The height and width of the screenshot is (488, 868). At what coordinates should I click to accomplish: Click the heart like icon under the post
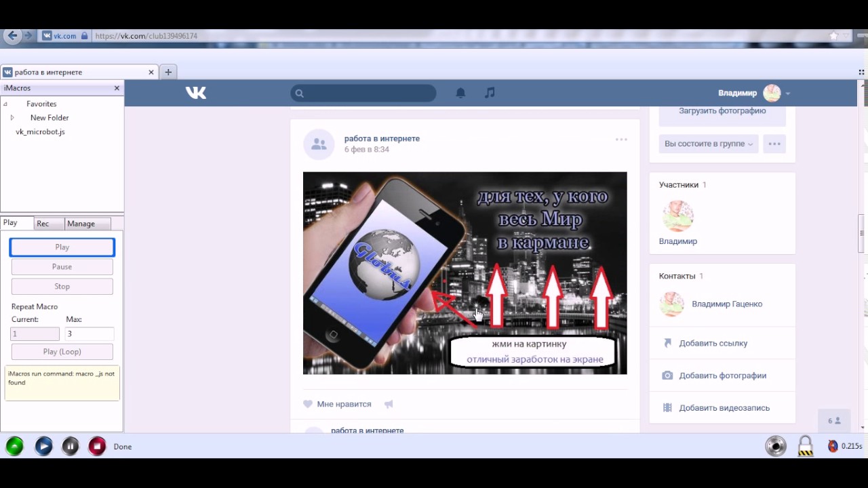click(x=308, y=404)
